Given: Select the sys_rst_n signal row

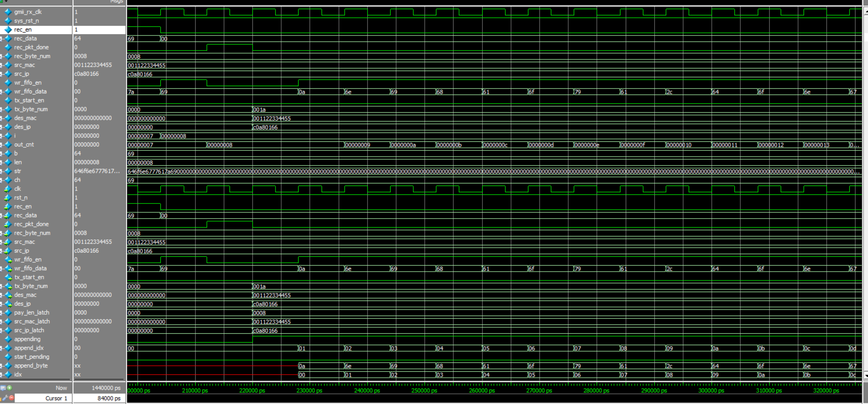Looking at the screenshot, I should click(x=26, y=21).
